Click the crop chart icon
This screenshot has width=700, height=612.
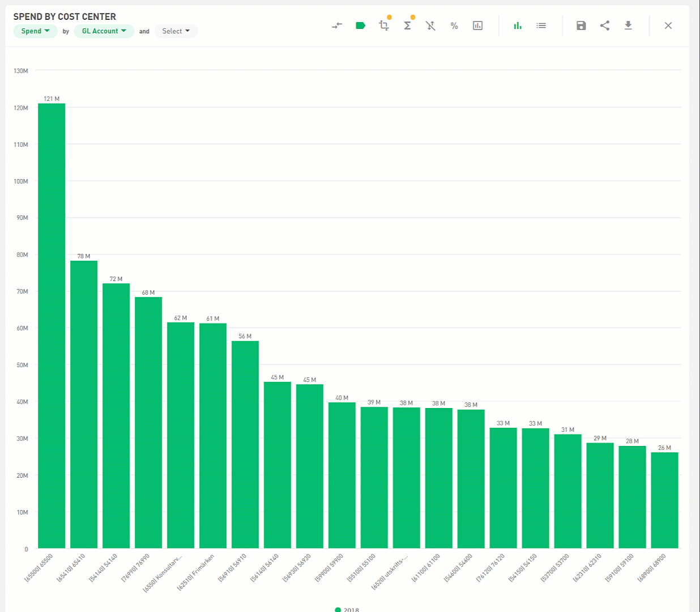(384, 25)
